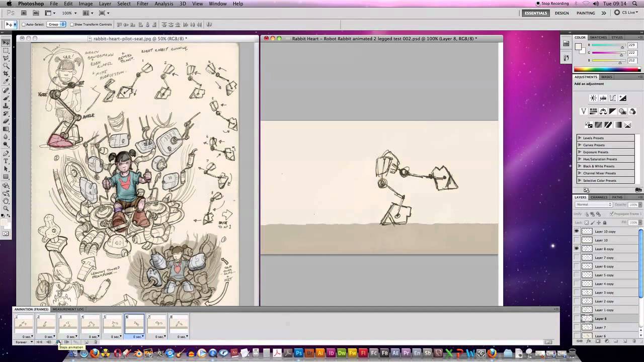This screenshot has height=362, width=644.
Task: Add an Exposure adjustment
Action: (623, 98)
